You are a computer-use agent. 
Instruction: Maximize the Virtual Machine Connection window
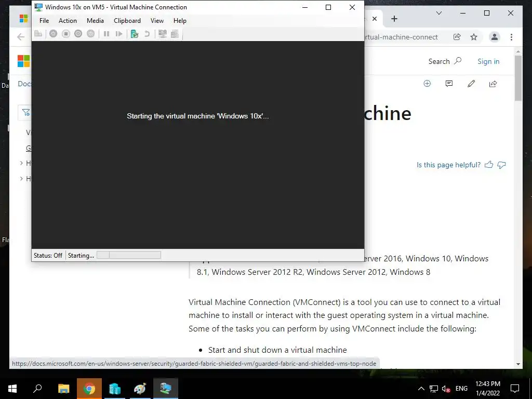point(328,7)
